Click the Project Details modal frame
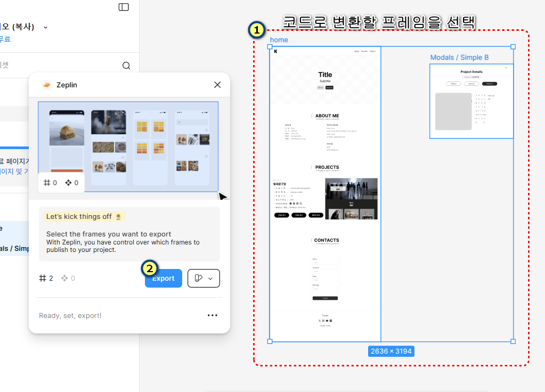Screen dimensions: 545x392 (x=471, y=101)
